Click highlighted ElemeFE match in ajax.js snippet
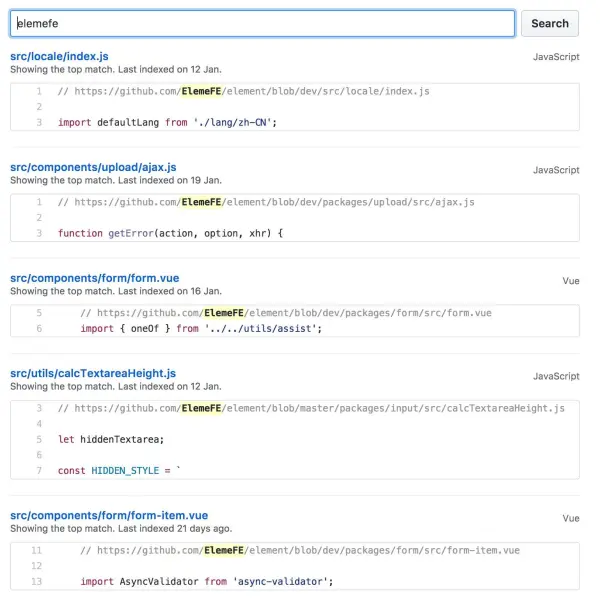Screen dimensions: 600x602 (x=203, y=202)
